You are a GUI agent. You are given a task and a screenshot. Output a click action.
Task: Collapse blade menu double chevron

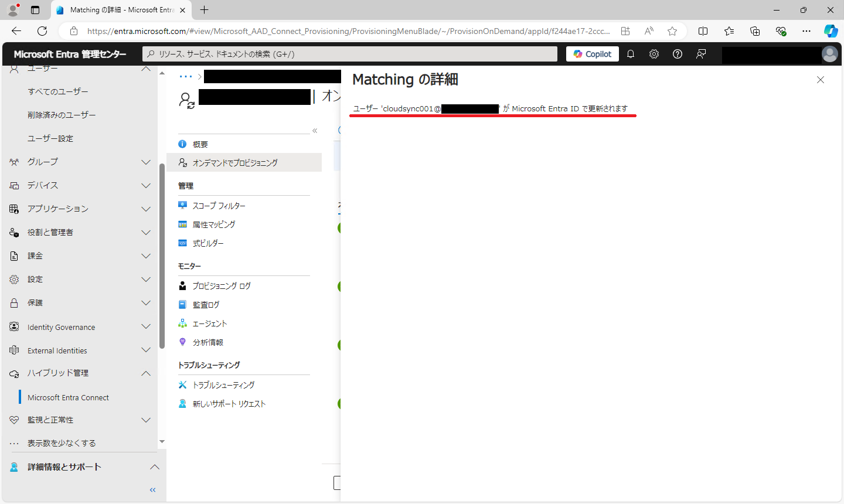pos(315,131)
